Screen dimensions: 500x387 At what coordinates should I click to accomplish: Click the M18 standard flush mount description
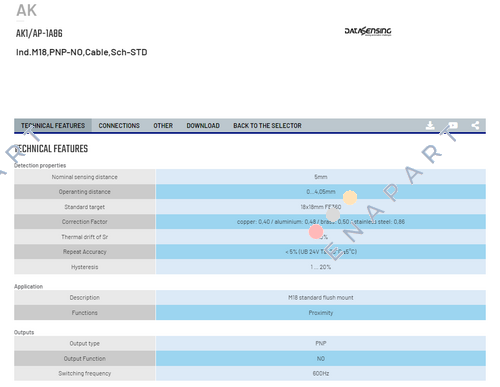click(x=321, y=297)
